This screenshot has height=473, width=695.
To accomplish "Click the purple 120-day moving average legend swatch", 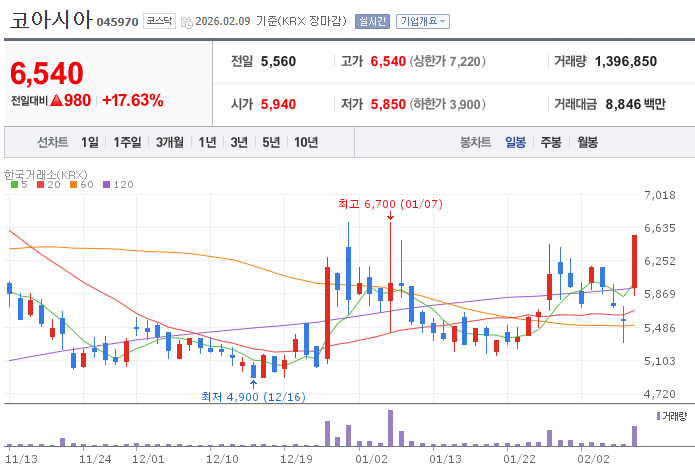I will point(106,185).
